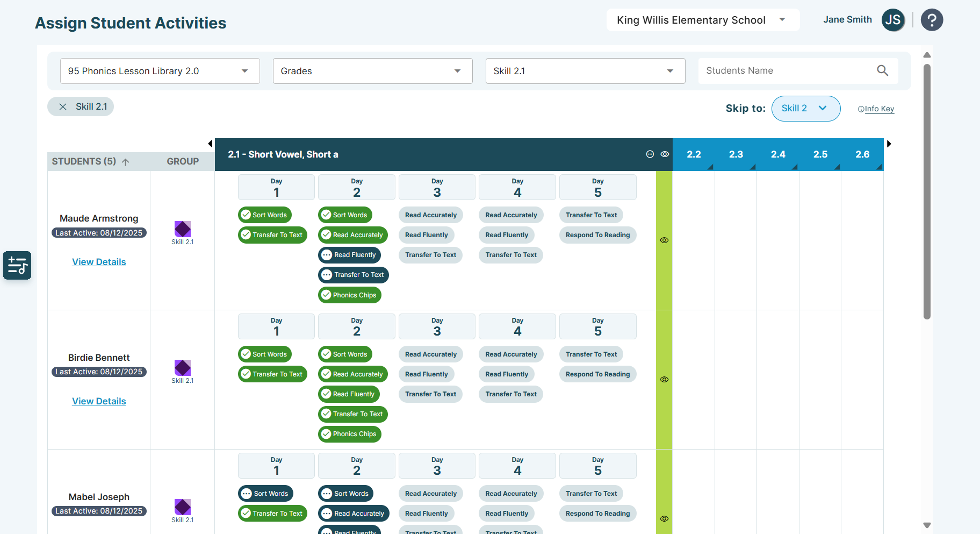Open the Skill 2.1 filter dropdown
The width and height of the screenshot is (980, 534).
(586, 71)
